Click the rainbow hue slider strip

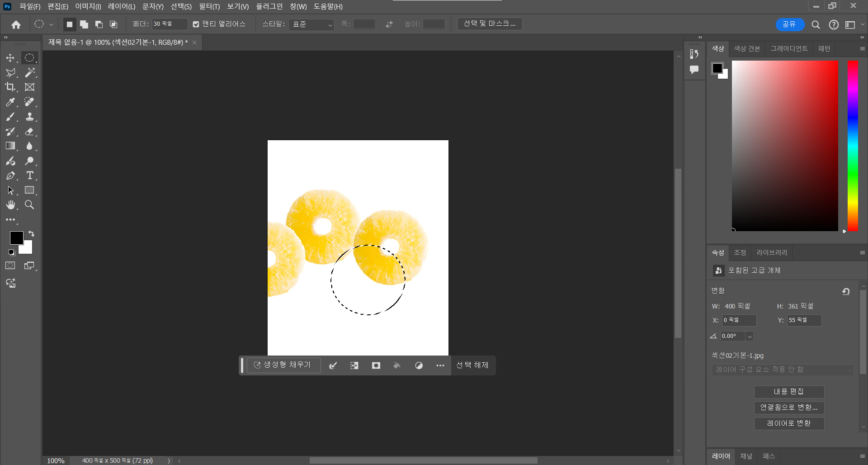pos(853,146)
